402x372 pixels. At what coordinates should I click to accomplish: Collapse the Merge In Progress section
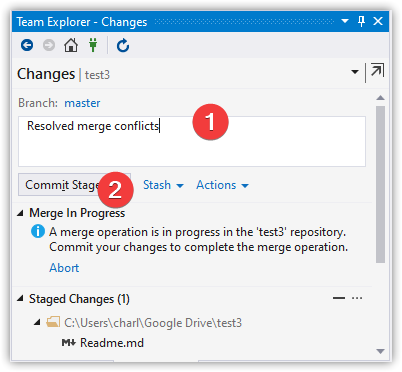click(x=21, y=213)
